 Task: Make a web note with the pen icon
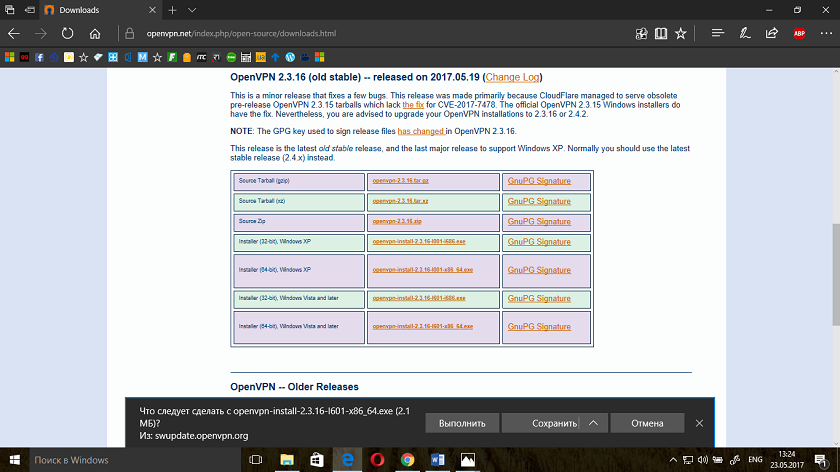coord(745,34)
